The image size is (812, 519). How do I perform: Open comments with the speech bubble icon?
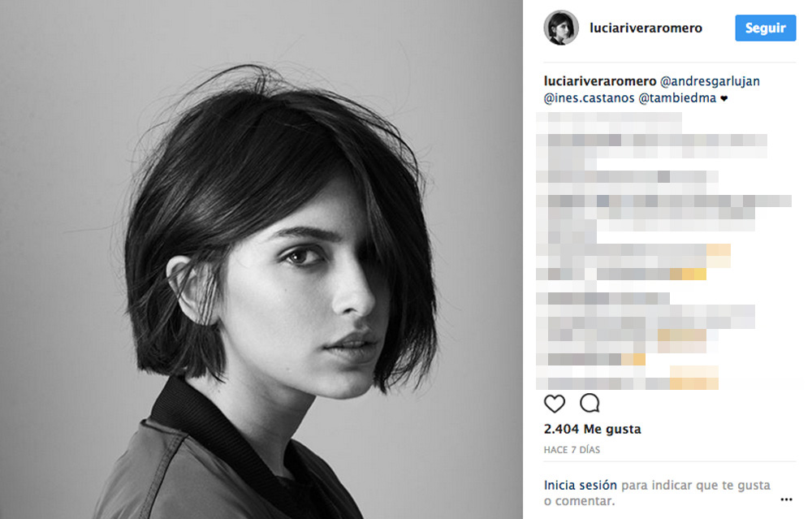[x=590, y=403]
